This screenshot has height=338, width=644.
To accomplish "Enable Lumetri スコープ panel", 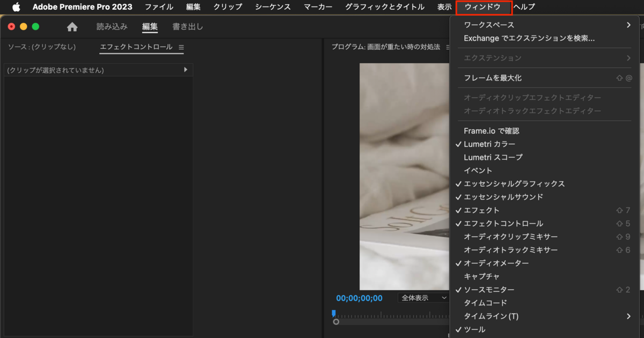I will pyautogui.click(x=545, y=157).
